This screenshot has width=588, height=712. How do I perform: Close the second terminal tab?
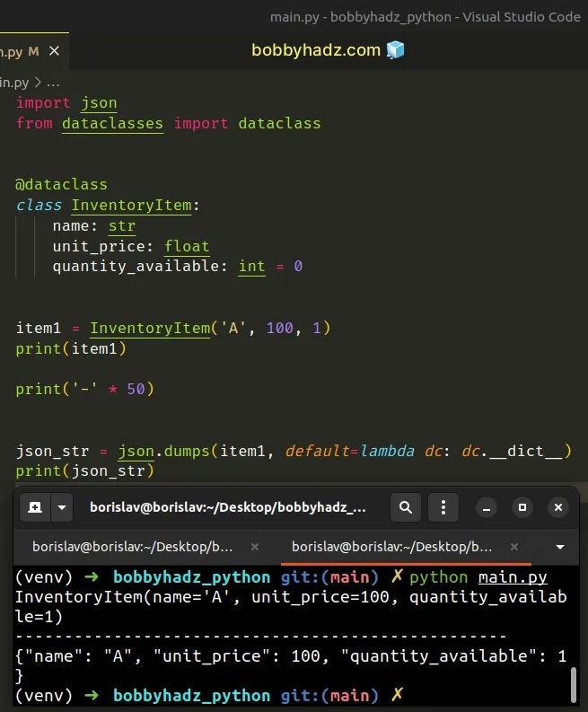pyautogui.click(x=514, y=547)
